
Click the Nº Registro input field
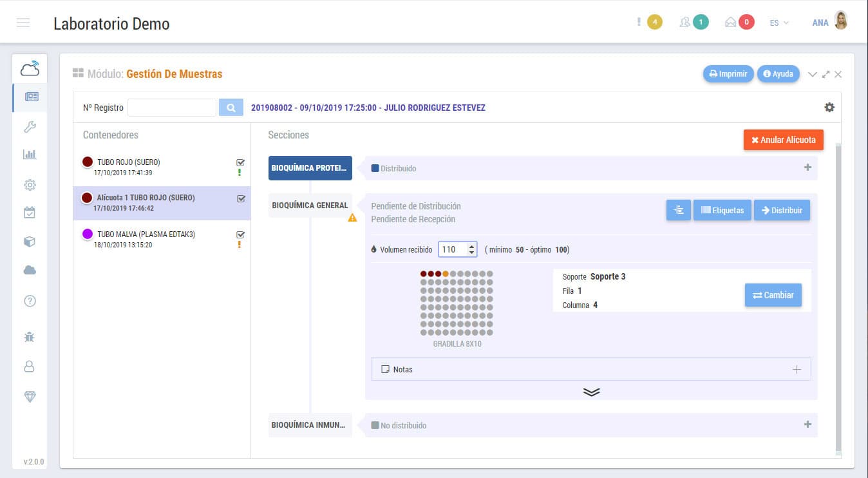coord(172,108)
